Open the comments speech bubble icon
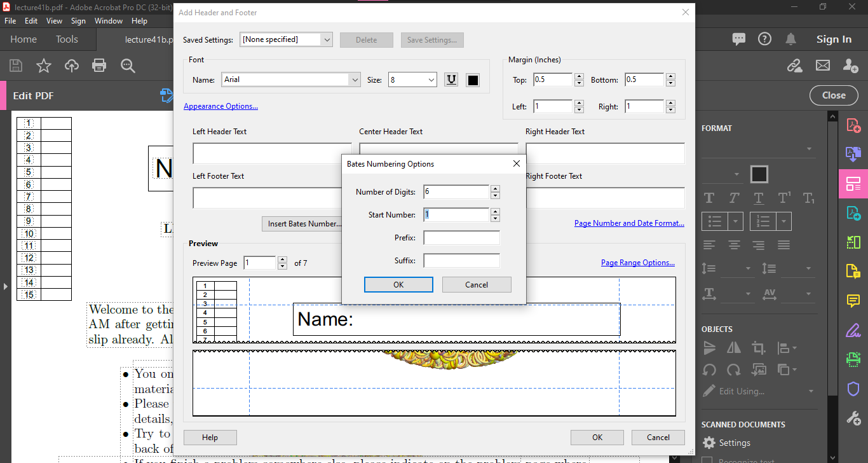Viewport: 868px width, 463px height. [738, 39]
